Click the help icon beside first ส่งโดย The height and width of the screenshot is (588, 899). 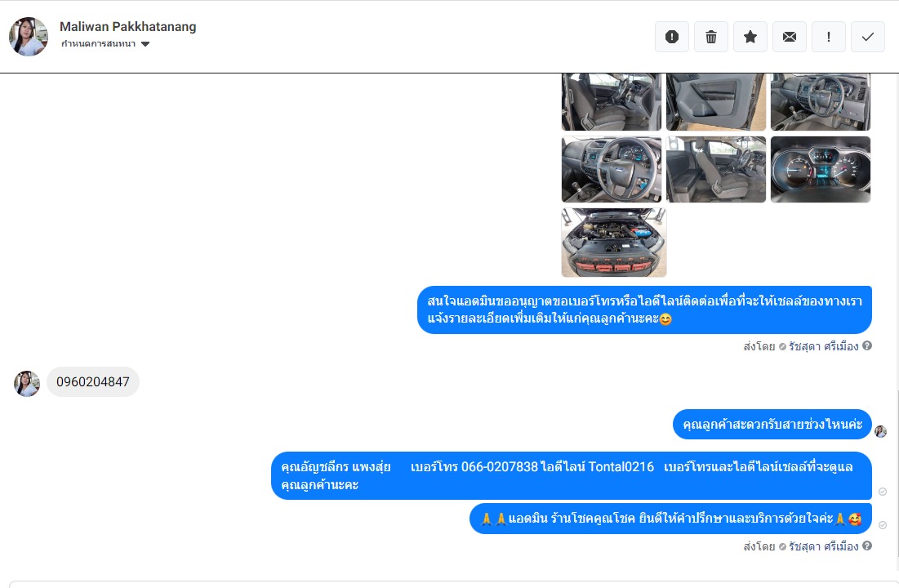tap(867, 345)
